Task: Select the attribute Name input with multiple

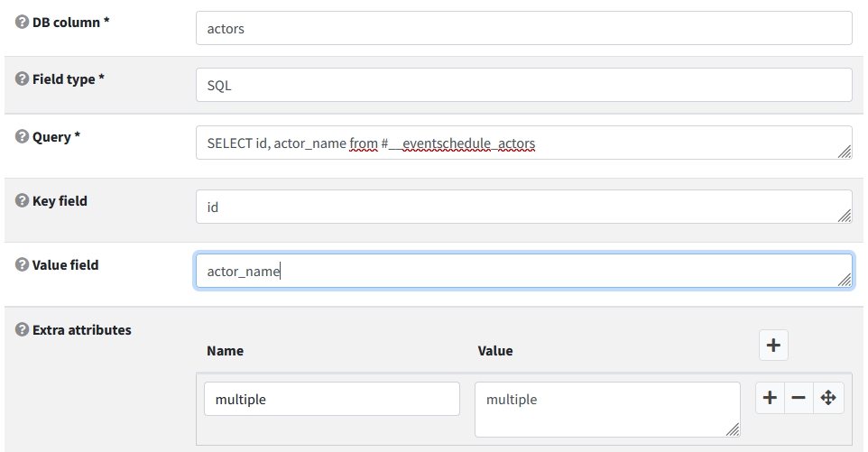Action: [x=331, y=399]
